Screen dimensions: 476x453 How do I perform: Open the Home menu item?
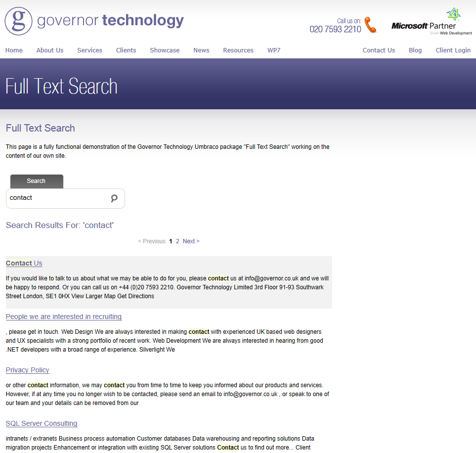(x=14, y=50)
